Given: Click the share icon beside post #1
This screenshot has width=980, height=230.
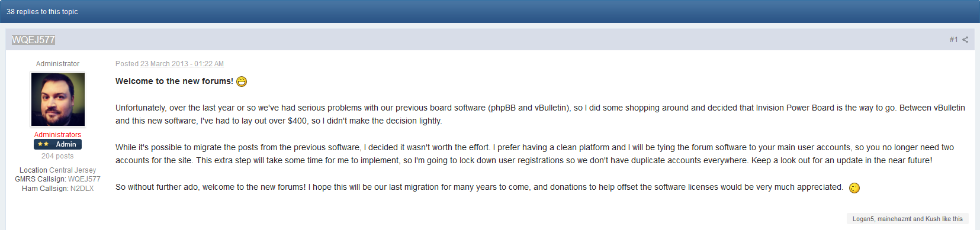Looking at the screenshot, I should (965, 40).
